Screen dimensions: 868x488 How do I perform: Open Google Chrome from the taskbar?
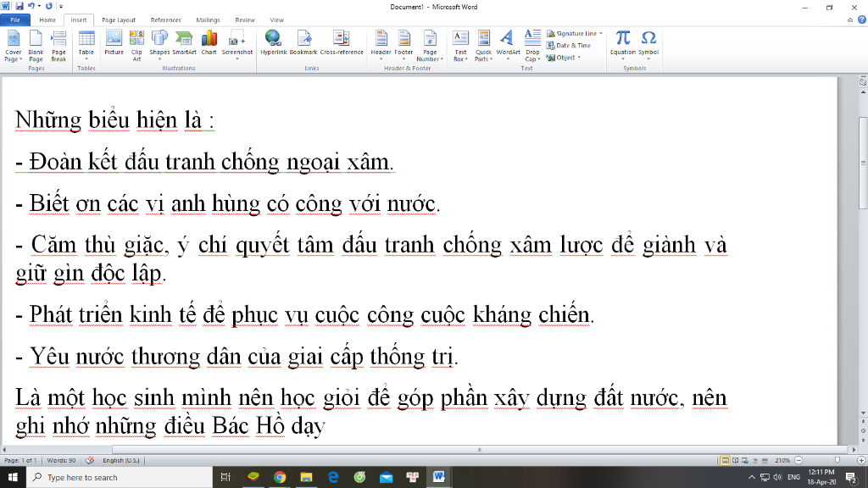(x=280, y=477)
